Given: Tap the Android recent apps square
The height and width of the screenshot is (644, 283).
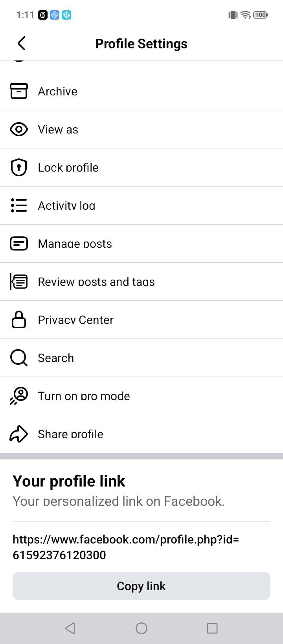Looking at the screenshot, I should pyautogui.click(x=212, y=628).
